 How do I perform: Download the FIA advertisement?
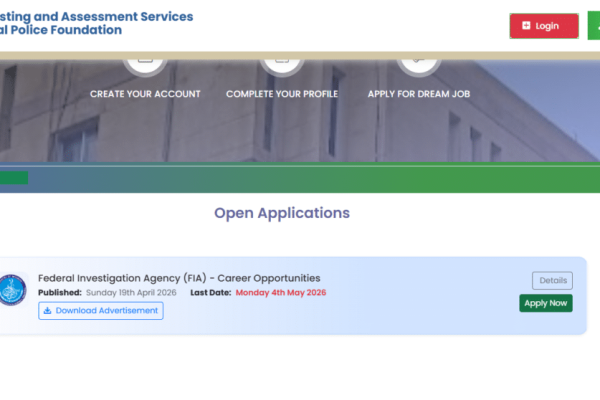(x=101, y=310)
